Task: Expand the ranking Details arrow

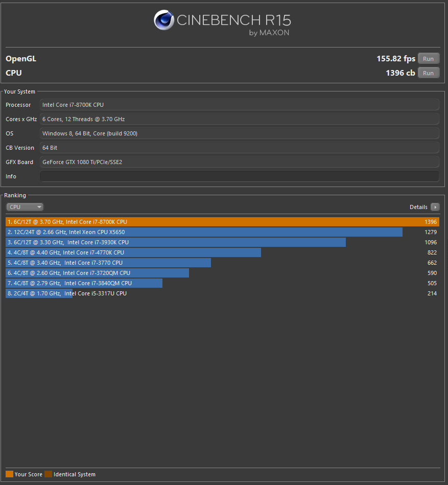Action: [435, 207]
